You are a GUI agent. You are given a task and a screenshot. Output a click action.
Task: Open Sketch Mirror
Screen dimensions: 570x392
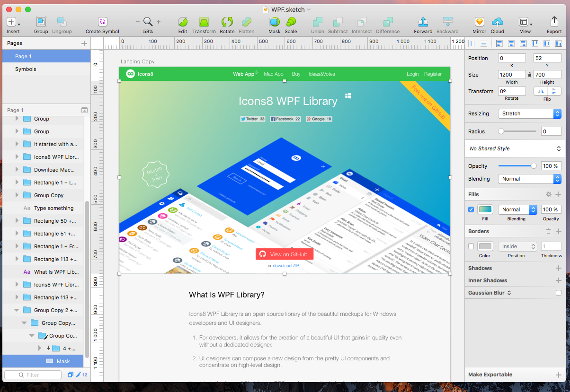(480, 22)
